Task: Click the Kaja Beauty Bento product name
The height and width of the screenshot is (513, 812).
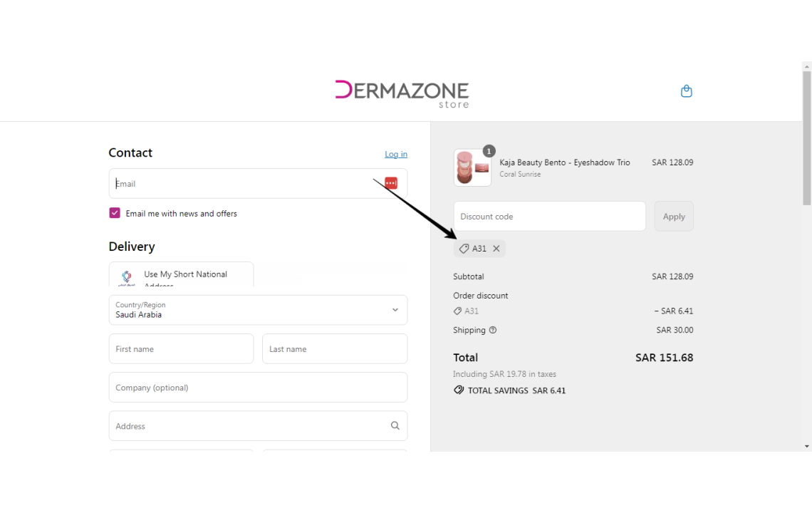Action: pos(564,162)
